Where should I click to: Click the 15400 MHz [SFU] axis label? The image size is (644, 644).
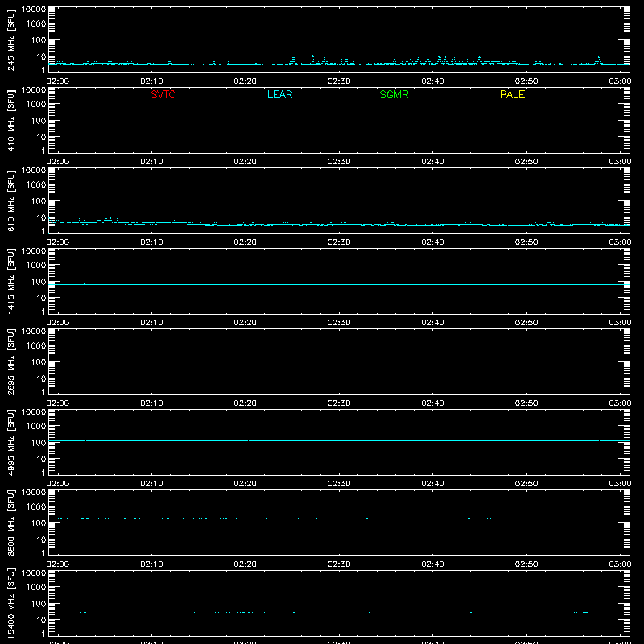pyautogui.click(x=11, y=603)
